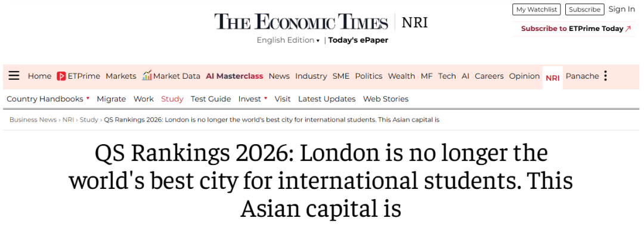Go to the Markets section

(x=120, y=76)
